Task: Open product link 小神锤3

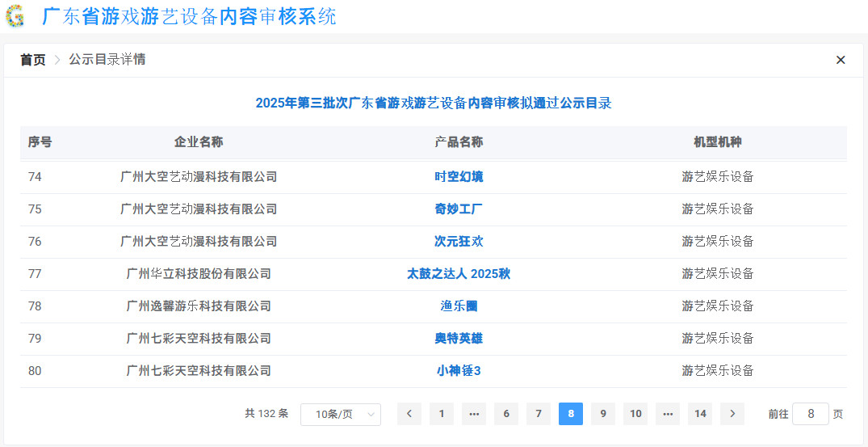Action: pyautogui.click(x=459, y=370)
